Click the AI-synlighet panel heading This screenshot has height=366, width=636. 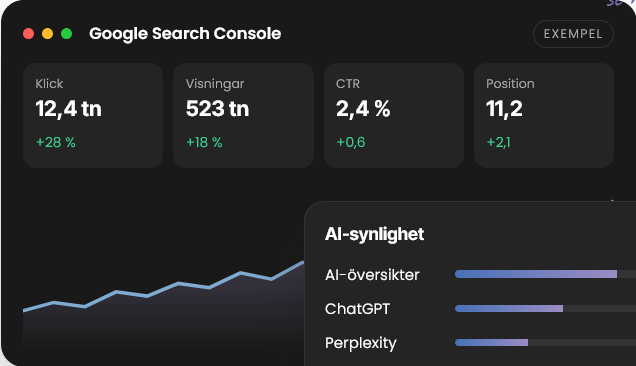coord(374,235)
